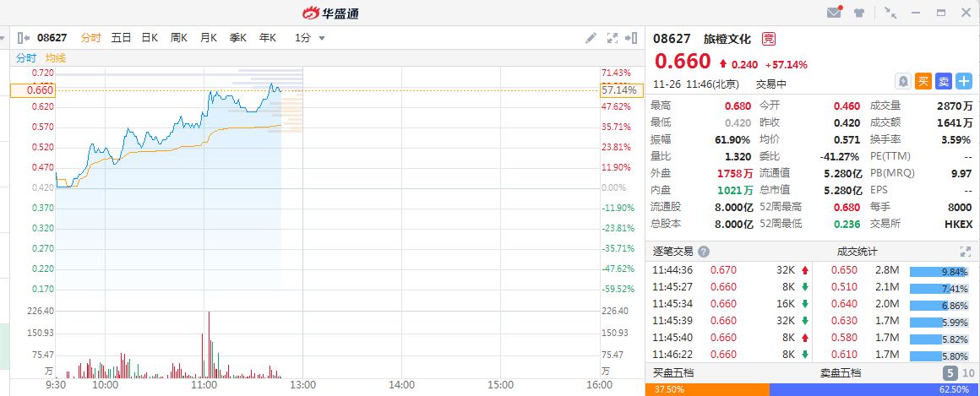This screenshot has width=980, height=396.
Task: Set a price alert bell
Action: (x=903, y=81)
